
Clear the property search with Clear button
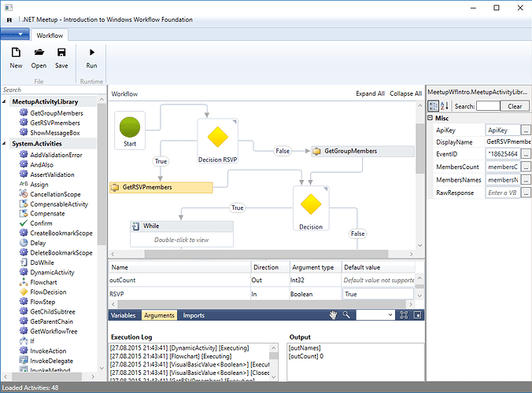click(x=515, y=106)
